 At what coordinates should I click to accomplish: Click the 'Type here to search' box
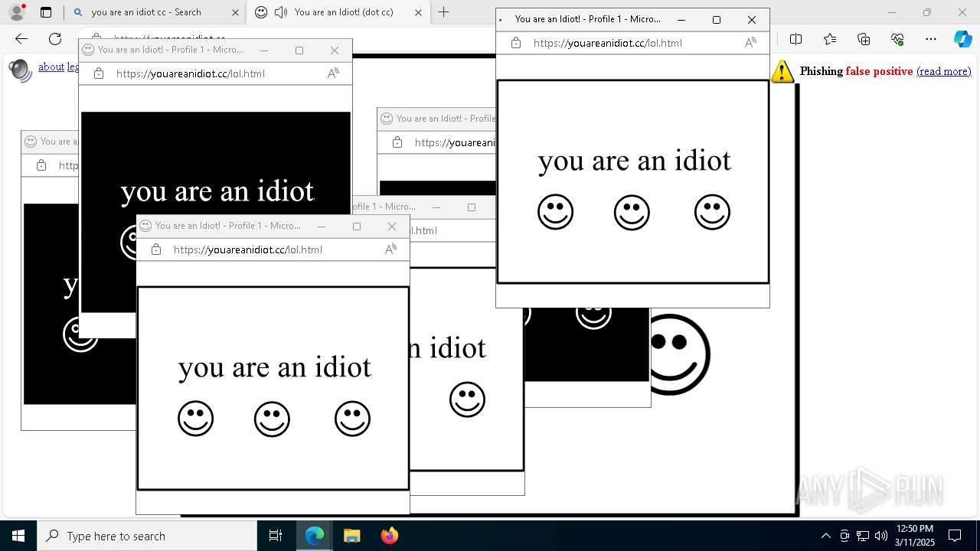[147, 536]
